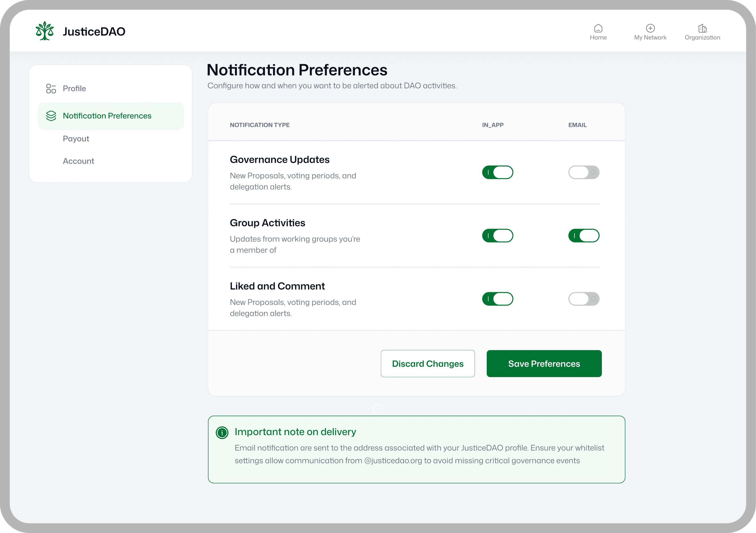Open the Account settings section

tap(78, 161)
